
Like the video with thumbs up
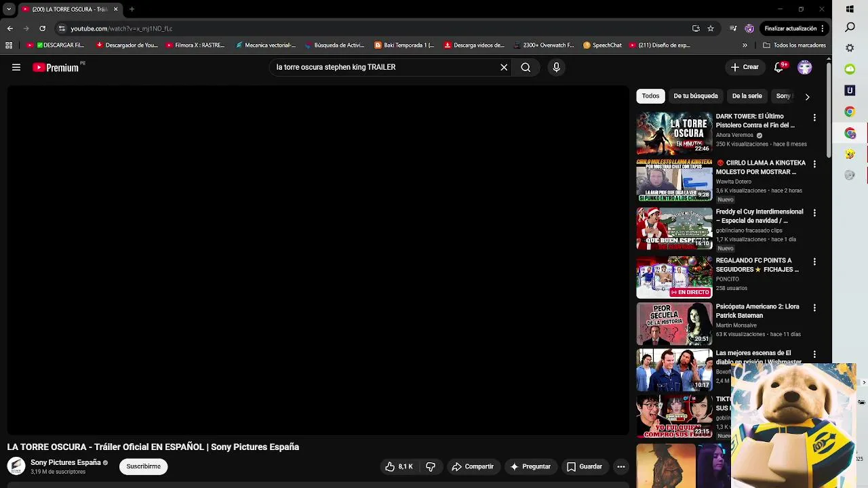(x=399, y=466)
